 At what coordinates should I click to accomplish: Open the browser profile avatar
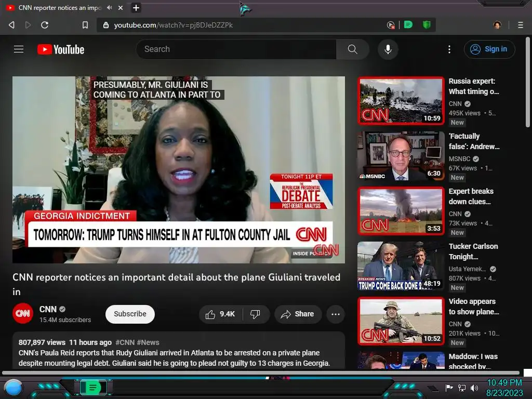(x=497, y=25)
